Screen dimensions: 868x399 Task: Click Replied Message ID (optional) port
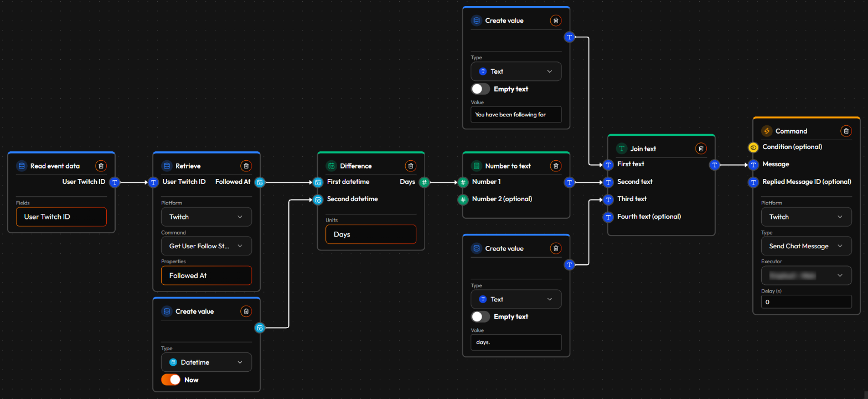[753, 182]
